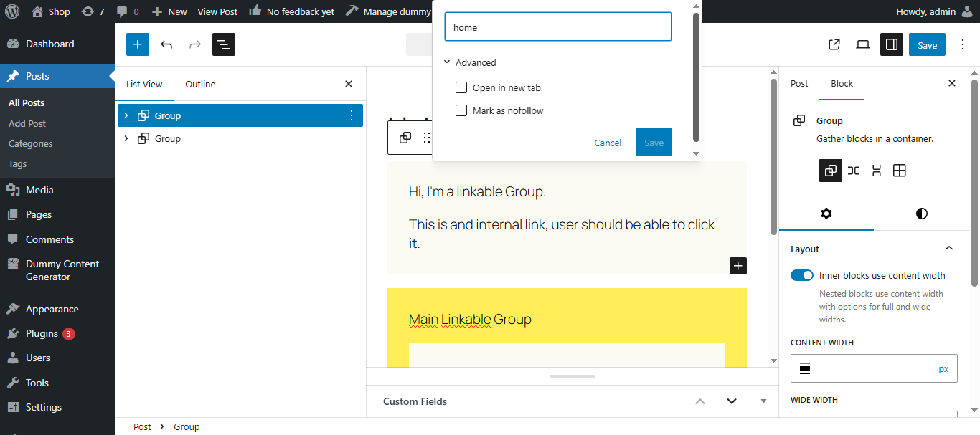980x435 pixels.
Task: Open Plugins with 3 updates badge
Action: (x=57, y=333)
